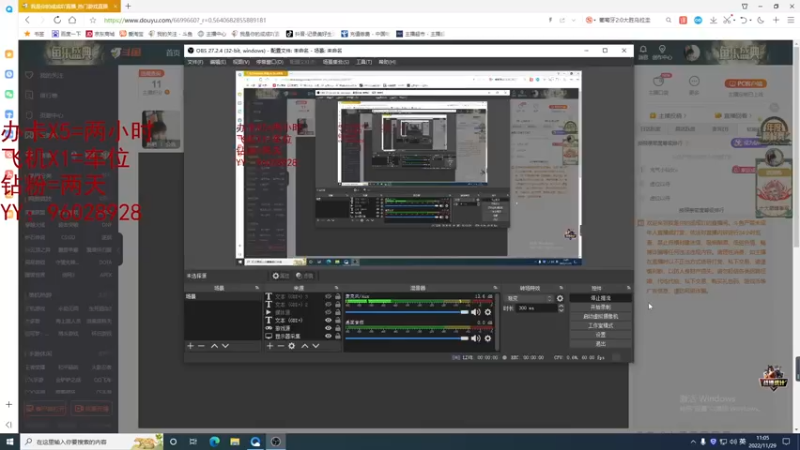Viewport: 800px width, 450px height.
Task: Mute the desktop audio speaker icon
Action: click(476, 338)
